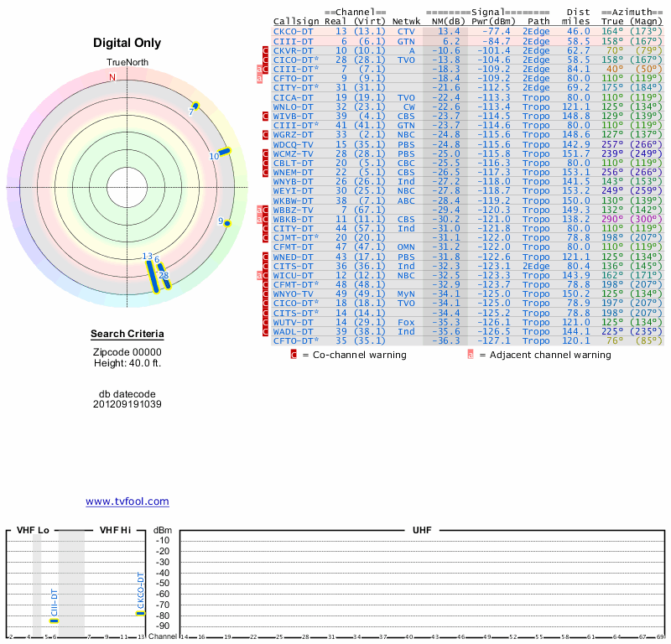Click the adjacent channel warning icon beside CFTO-DT channel 9

pyautogui.click(x=259, y=78)
